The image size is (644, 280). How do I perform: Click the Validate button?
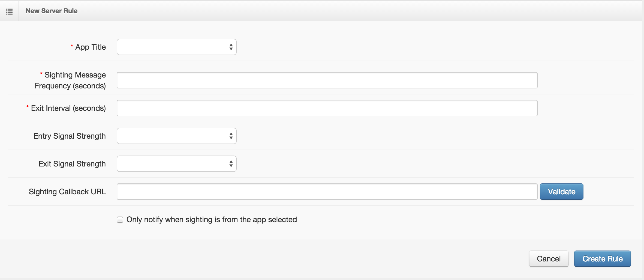pos(561,192)
